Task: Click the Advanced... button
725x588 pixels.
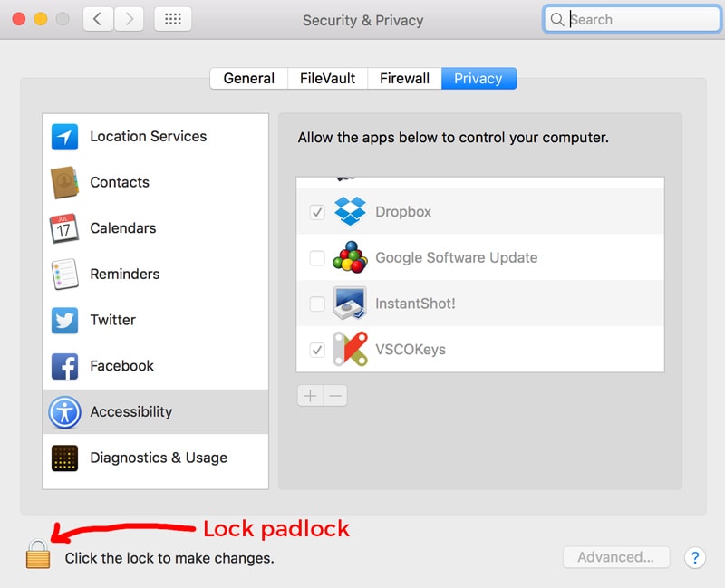Action: coord(616,557)
